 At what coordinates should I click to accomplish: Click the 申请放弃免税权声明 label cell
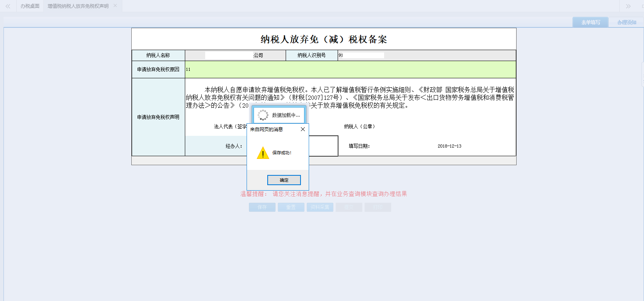pyautogui.click(x=158, y=117)
